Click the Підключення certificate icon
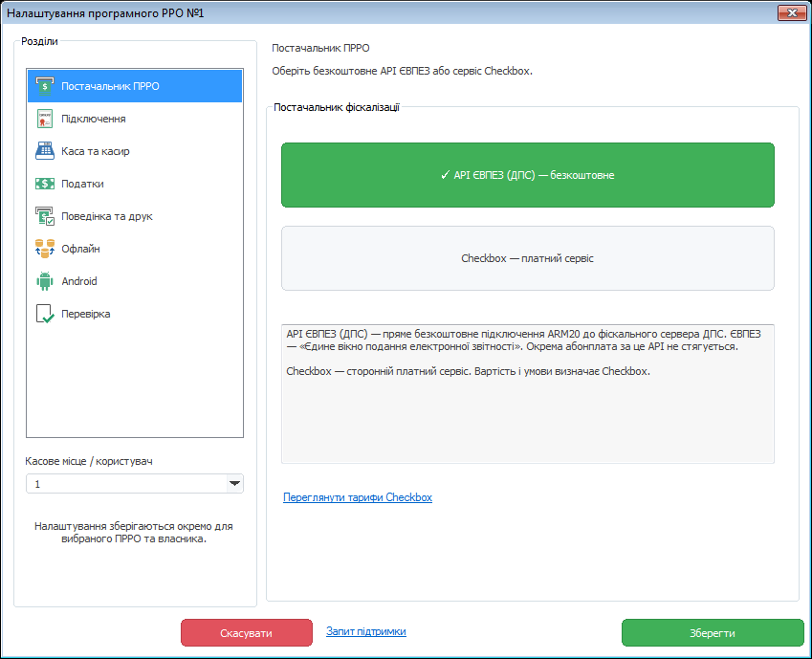This screenshot has height=659, width=812. (x=45, y=119)
